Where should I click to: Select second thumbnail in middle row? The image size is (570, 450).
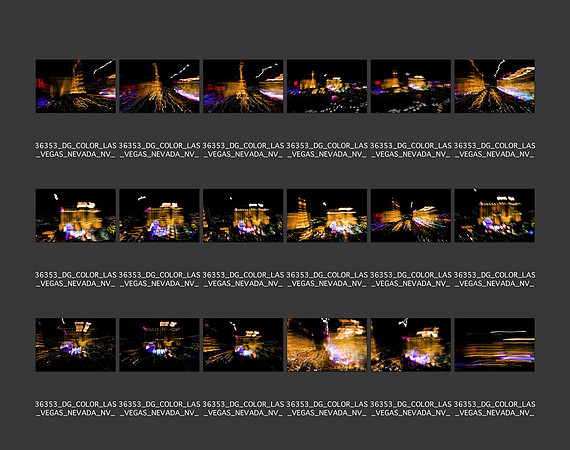pyautogui.click(x=159, y=216)
